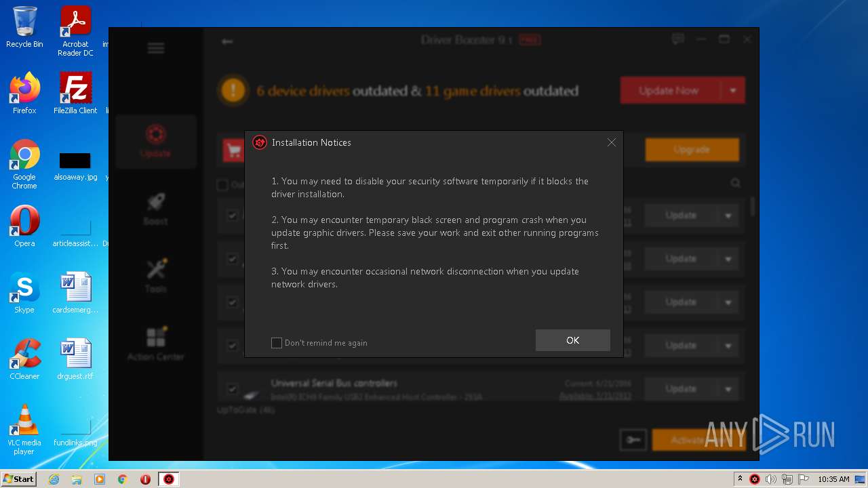This screenshot has width=868, height=488.
Task: Uncheck the Universal Serial Bus controllers checkbox
Action: tap(232, 389)
